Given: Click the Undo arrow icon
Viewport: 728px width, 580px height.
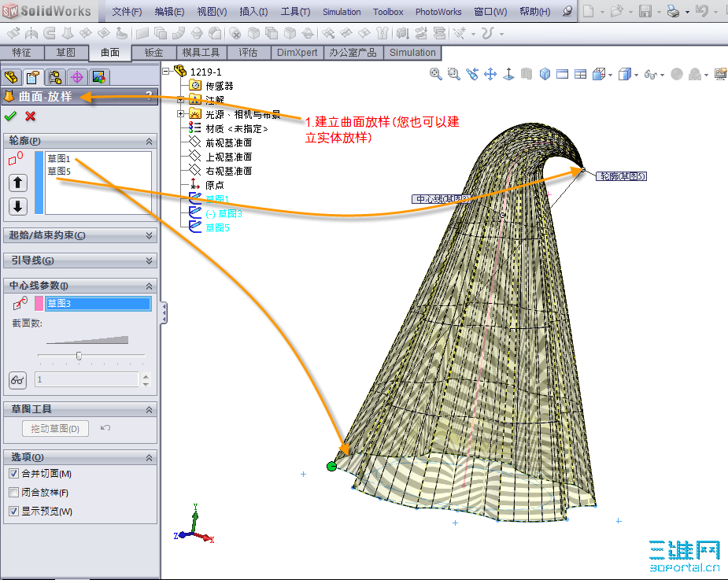Looking at the screenshot, I should point(701,11).
